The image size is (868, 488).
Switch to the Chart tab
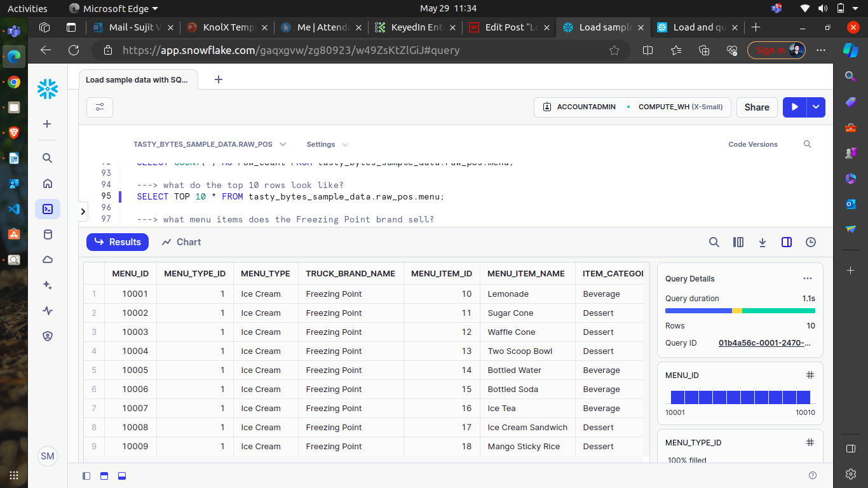point(181,242)
